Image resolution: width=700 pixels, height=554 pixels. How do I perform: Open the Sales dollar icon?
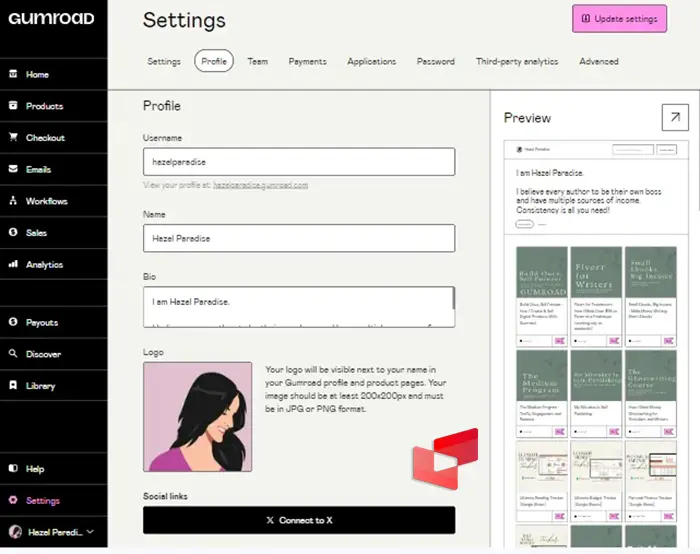13,233
